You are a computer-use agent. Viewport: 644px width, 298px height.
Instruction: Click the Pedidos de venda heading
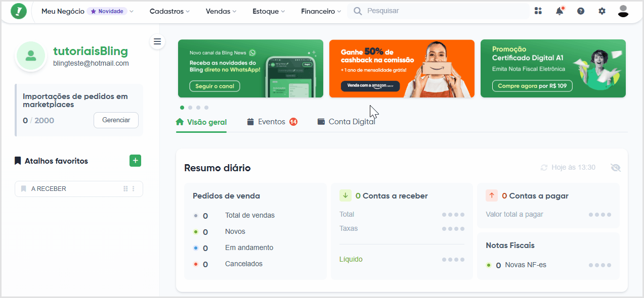pyautogui.click(x=227, y=196)
